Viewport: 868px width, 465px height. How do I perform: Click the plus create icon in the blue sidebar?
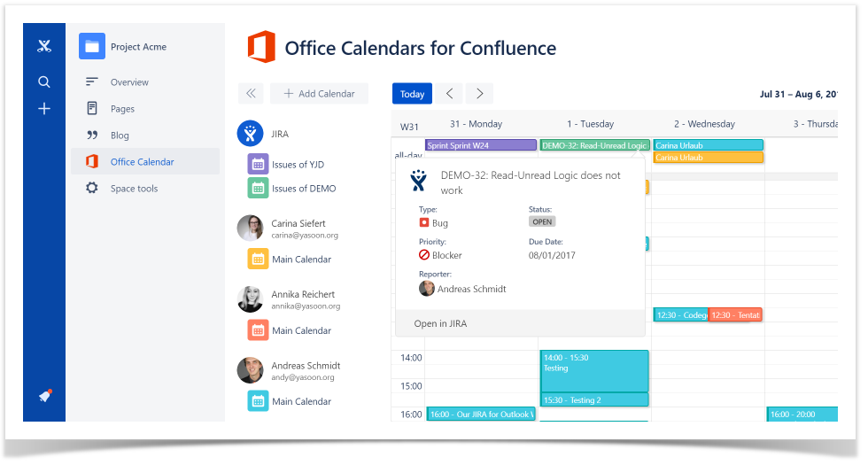(x=44, y=108)
